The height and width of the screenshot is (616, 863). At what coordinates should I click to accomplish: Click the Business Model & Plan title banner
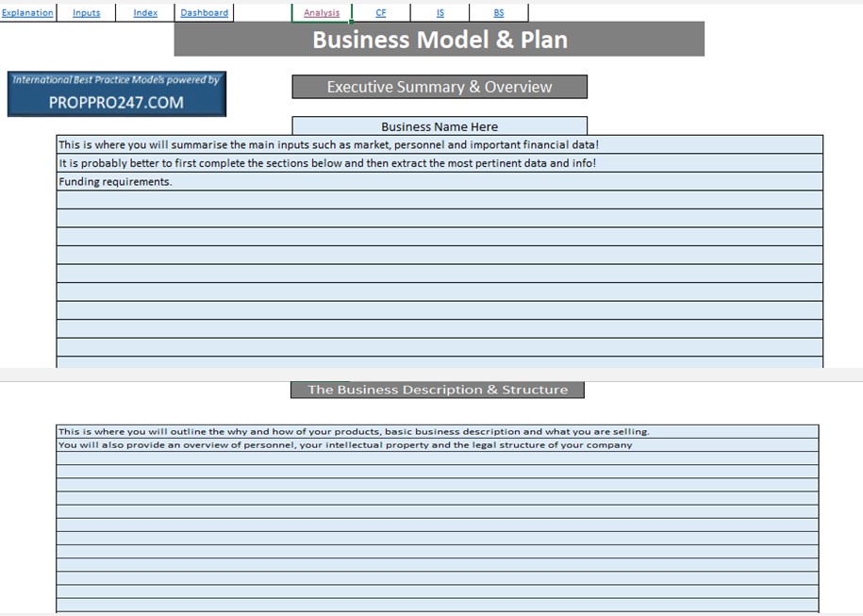tap(440, 39)
